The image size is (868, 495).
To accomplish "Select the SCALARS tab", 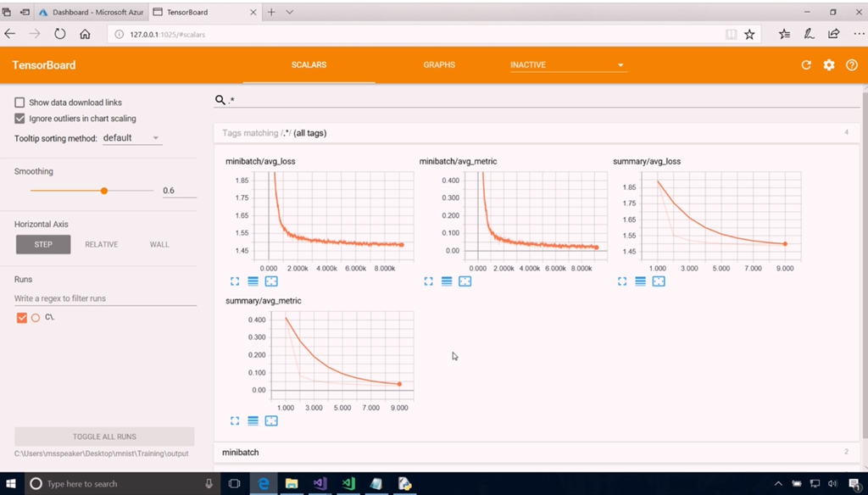I will tap(309, 65).
